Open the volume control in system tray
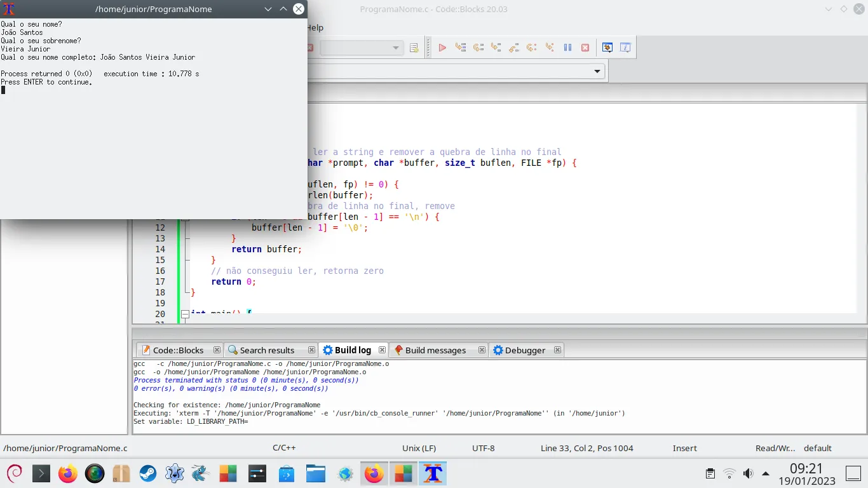This screenshot has width=868, height=488. click(748, 473)
